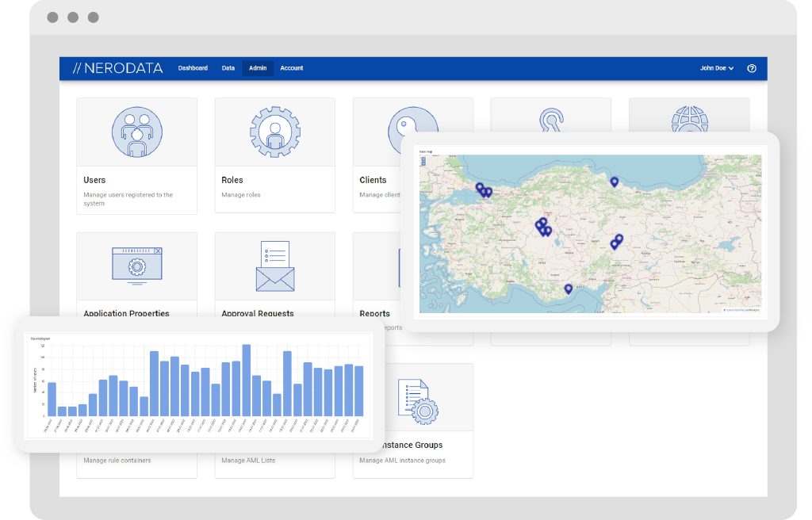Image resolution: width=812 pixels, height=520 pixels.
Task: Open the Data menu
Action: tap(228, 68)
